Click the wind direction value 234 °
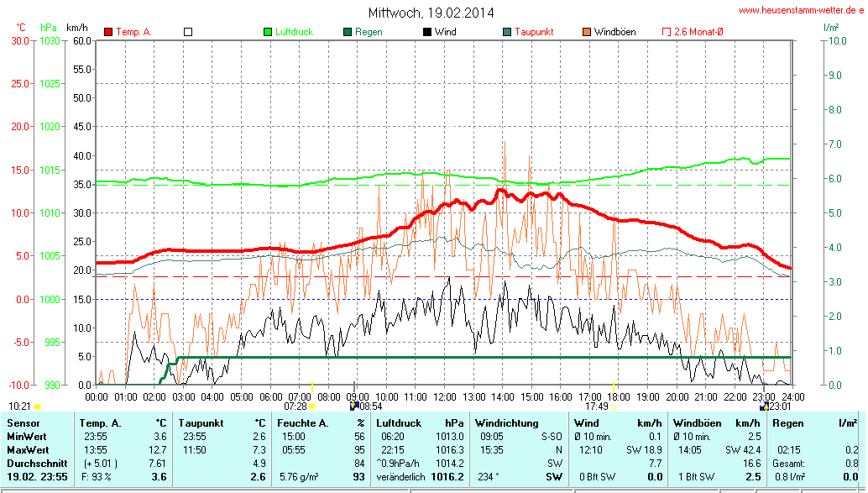This screenshot has width=868, height=493. [489, 476]
